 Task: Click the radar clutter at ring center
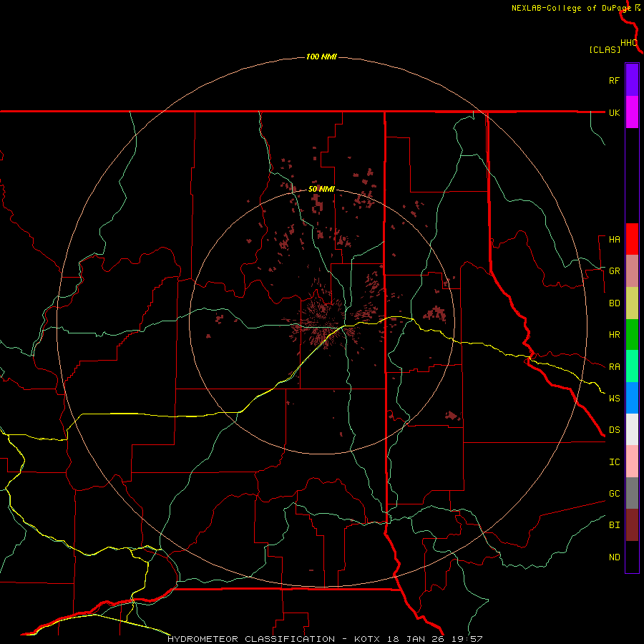[323, 323]
